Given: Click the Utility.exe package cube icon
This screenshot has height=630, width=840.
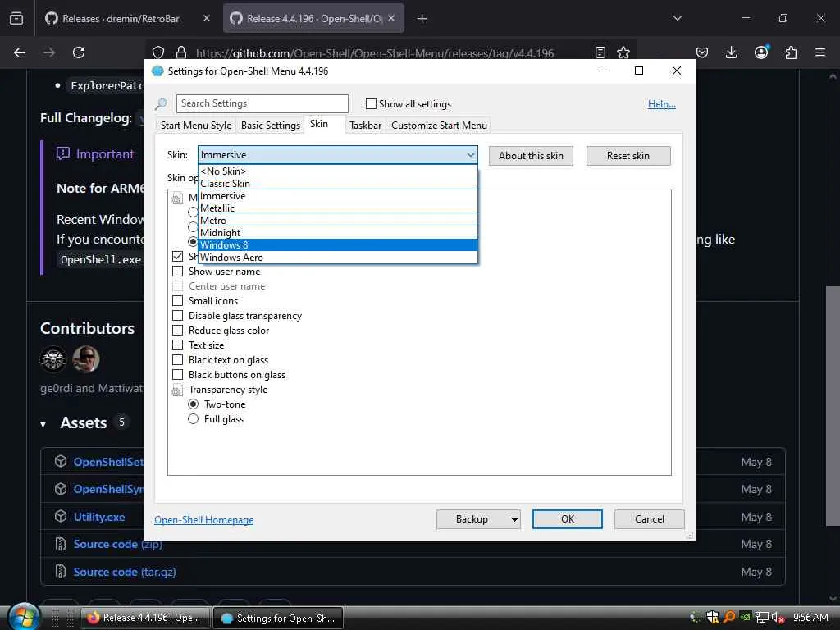Looking at the screenshot, I should [61, 517].
